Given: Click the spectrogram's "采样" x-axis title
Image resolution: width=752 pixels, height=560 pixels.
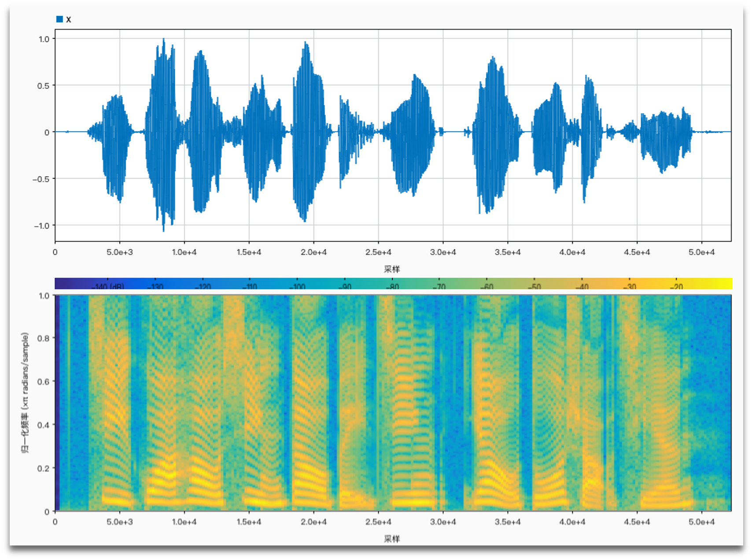Looking at the screenshot, I should (392, 539).
